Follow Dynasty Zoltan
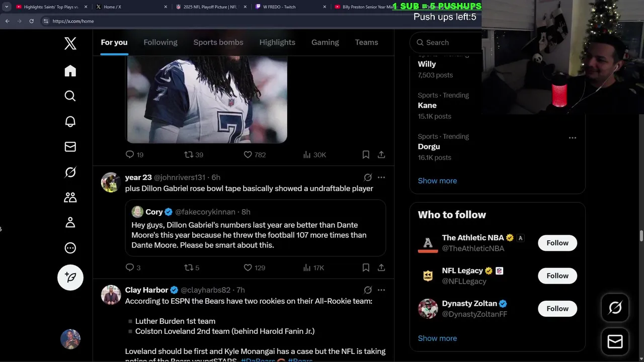Viewport: 644px width, 362px height. [x=557, y=309]
